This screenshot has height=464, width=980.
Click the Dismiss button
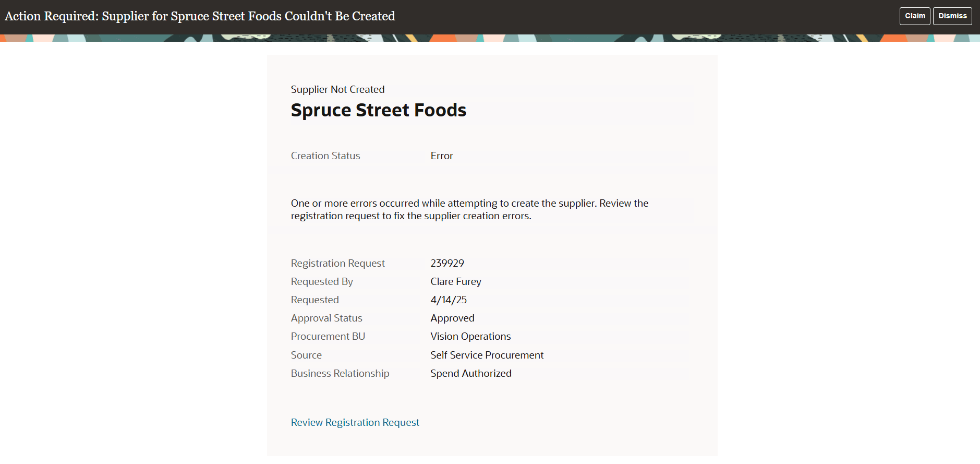[x=953, y=16]
